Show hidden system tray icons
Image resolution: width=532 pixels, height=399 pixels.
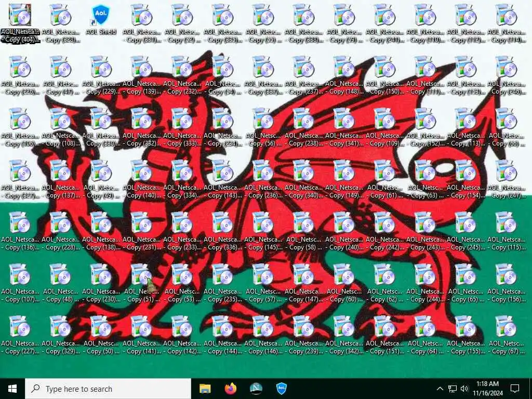(440, 389)
